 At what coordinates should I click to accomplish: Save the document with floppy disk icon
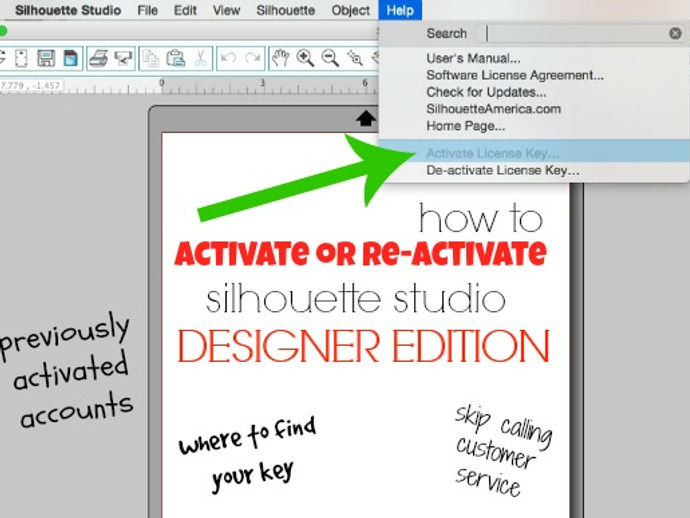(46, 58)
